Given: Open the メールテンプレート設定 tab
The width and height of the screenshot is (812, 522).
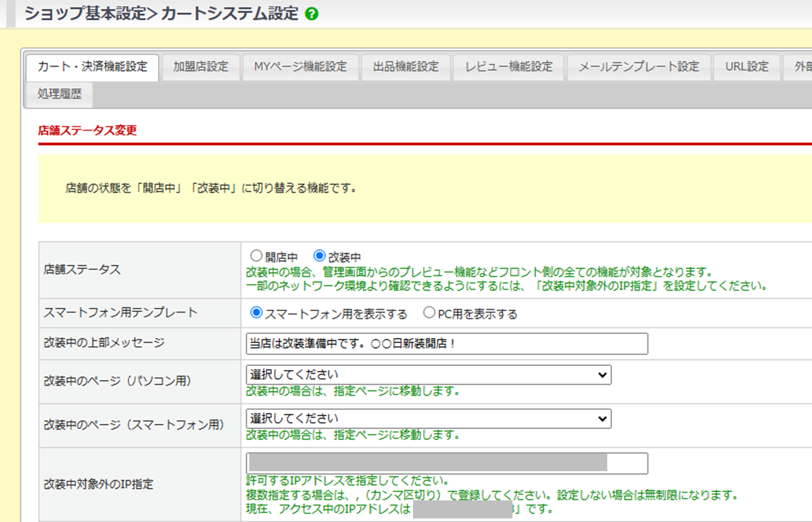Looking at the screenshot, I should click(638, 67).
